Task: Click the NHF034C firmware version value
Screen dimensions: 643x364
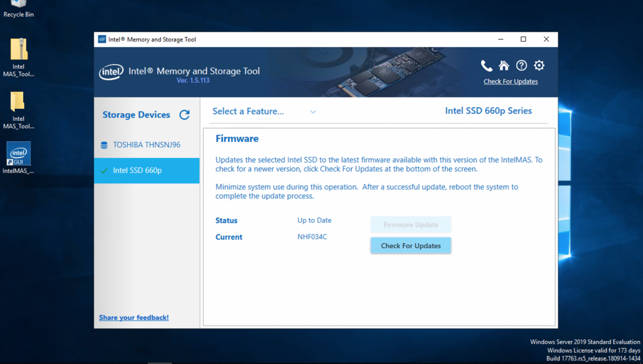Action: coord(312,237)
